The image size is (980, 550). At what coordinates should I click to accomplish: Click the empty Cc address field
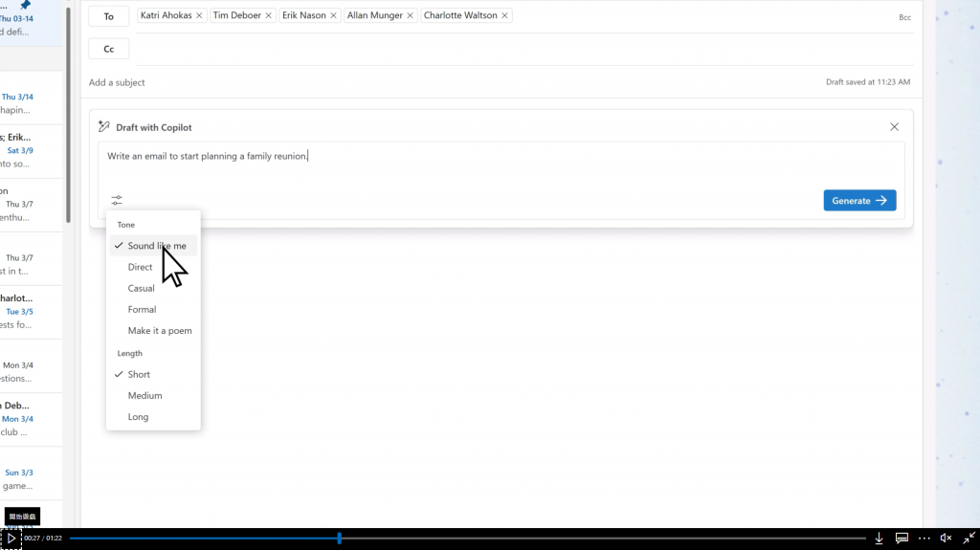(x=523, y=49)
